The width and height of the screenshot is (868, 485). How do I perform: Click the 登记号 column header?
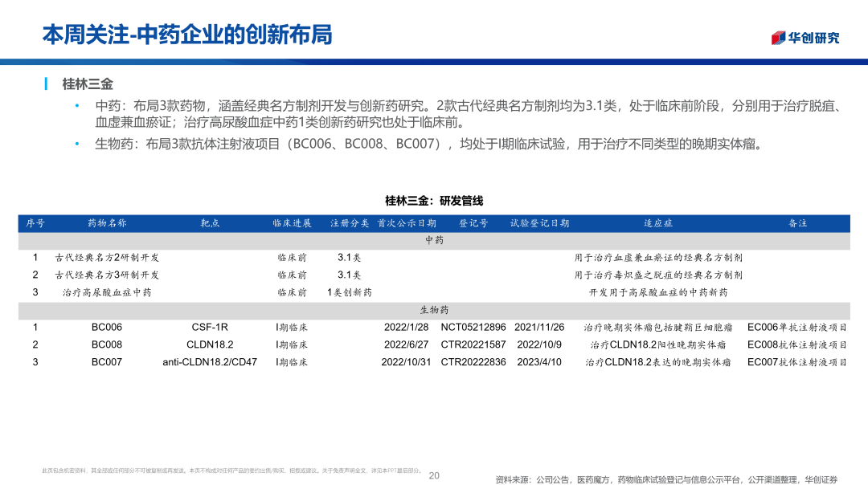pyautogui.click(x=473, y=223)
